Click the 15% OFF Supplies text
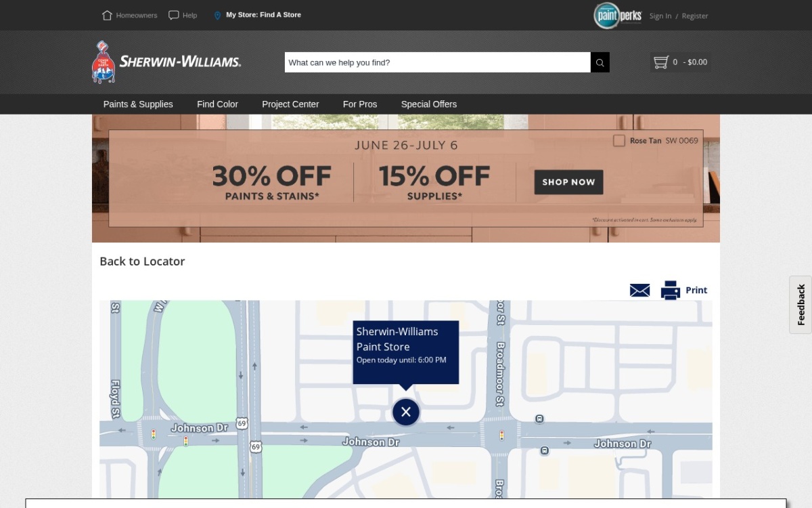The image size is (812, 508). (x=434, y=182)
